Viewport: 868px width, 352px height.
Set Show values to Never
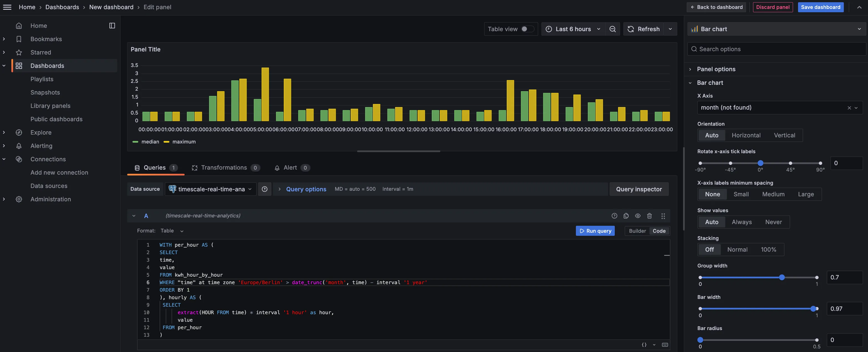point(773,222)
